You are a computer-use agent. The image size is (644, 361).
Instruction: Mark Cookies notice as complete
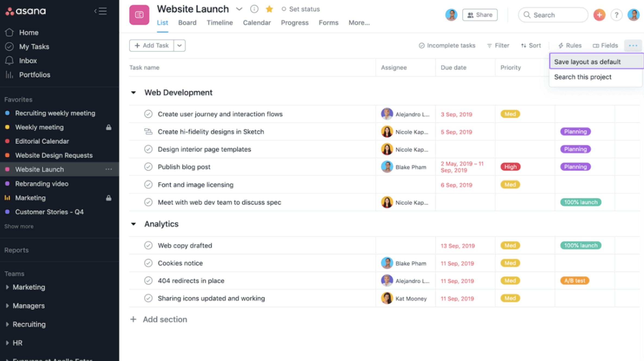click(148, 263)
